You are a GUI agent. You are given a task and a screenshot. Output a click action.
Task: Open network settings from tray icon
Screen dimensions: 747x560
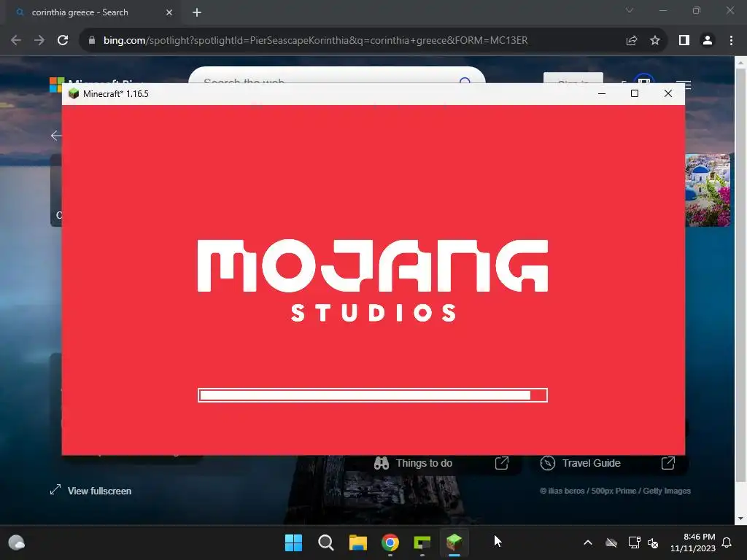point(634,542)
